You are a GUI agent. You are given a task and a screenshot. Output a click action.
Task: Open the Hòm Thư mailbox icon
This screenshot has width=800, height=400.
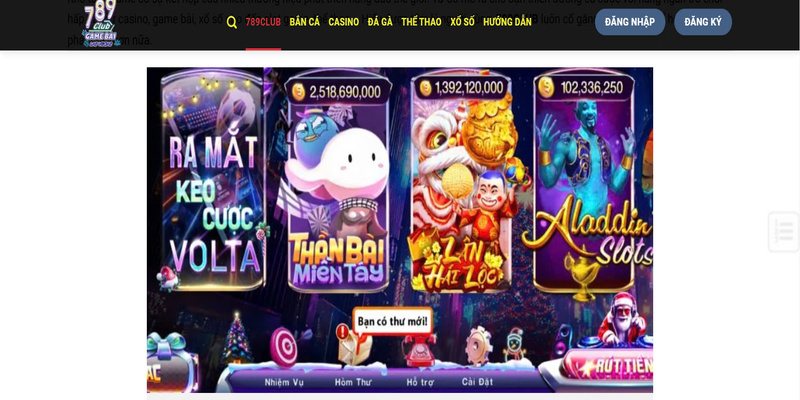[354, 345]
